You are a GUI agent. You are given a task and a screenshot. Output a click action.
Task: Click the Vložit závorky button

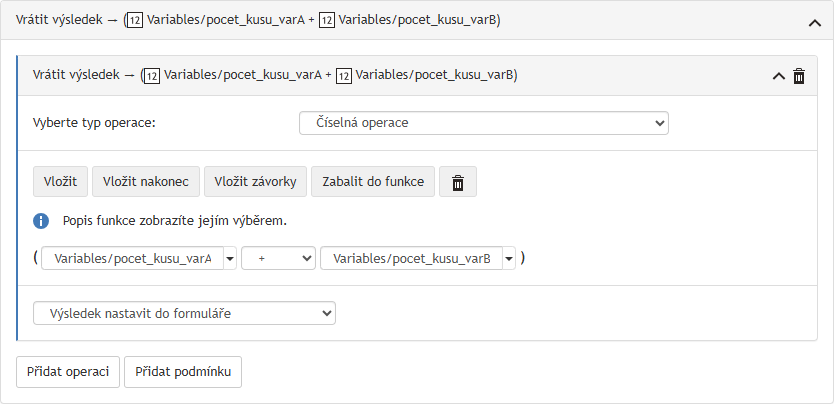coord(255,181)
